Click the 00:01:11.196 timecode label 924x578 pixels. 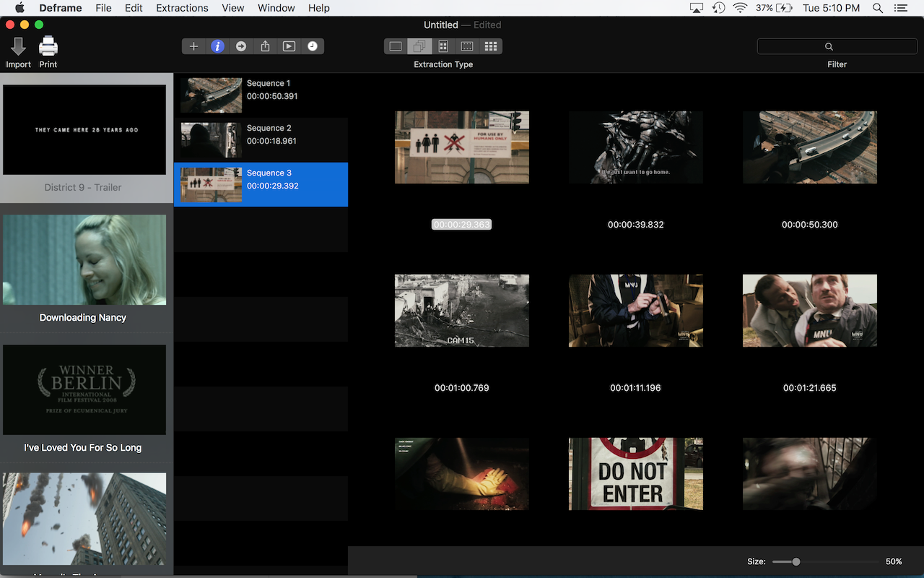636,388
